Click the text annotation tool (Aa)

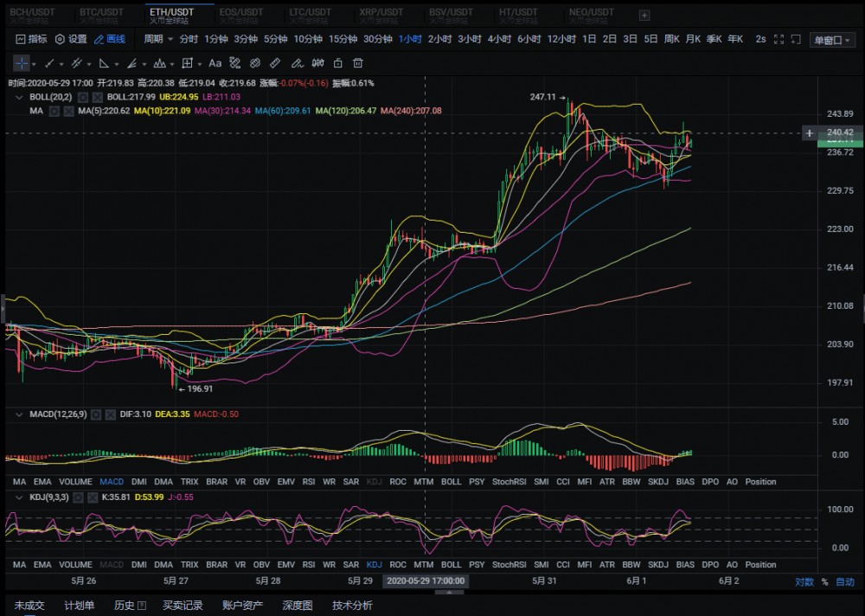pyautogui.click(x=215, y=63)
